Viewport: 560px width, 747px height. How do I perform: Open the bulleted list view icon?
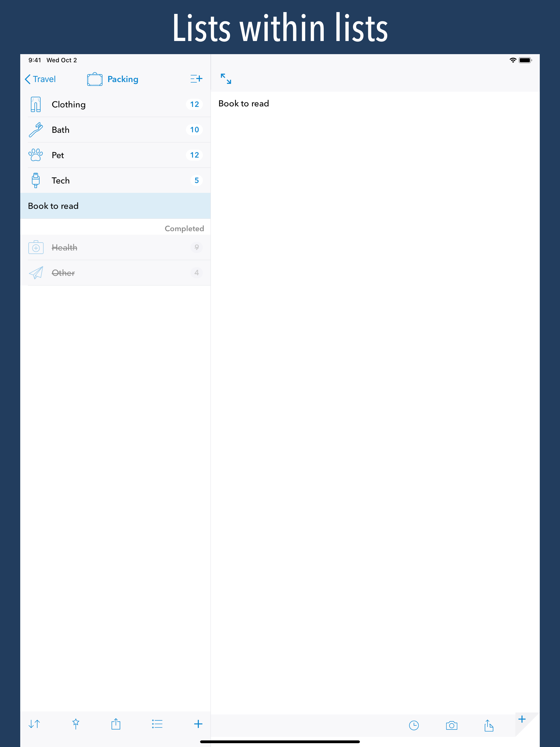[157, 724]
